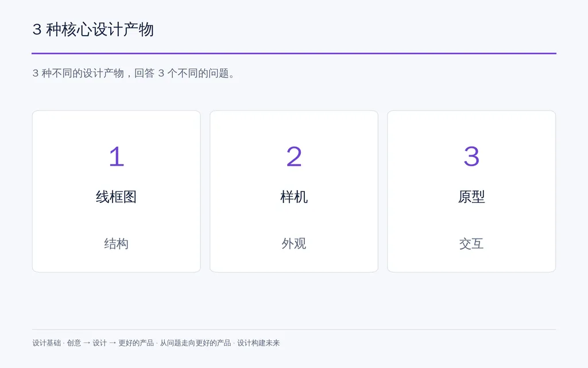588x368 pixels.
Task: Click the 外观 label in middle card
Action: click(294, 244)
